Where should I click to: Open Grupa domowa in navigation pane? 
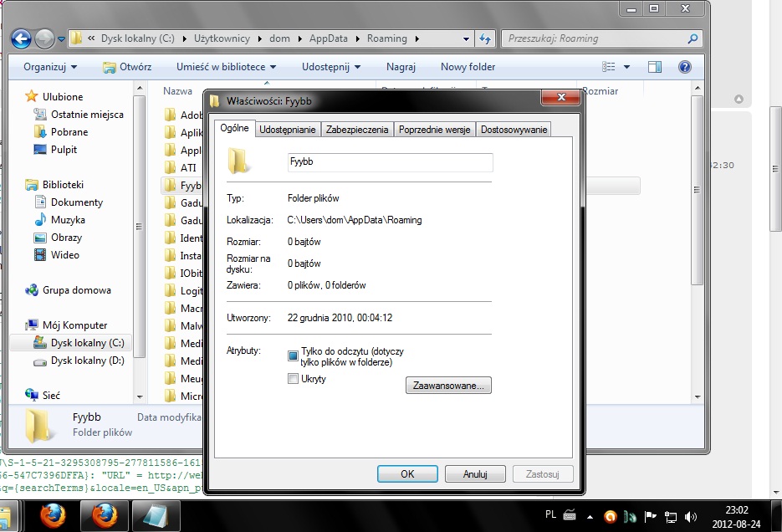point(76,290)
